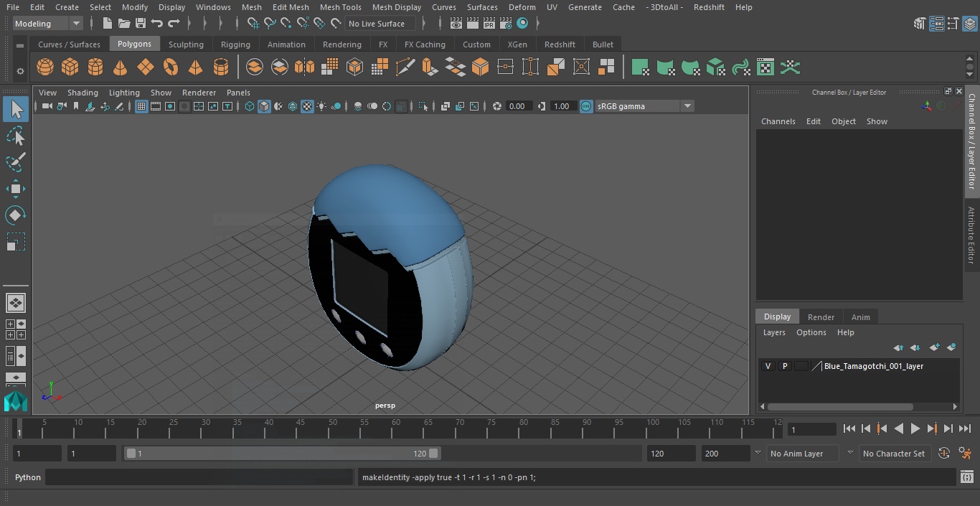Switch to the Sculpting shelf tab
980x506 pixels.
tap(186, 44)
